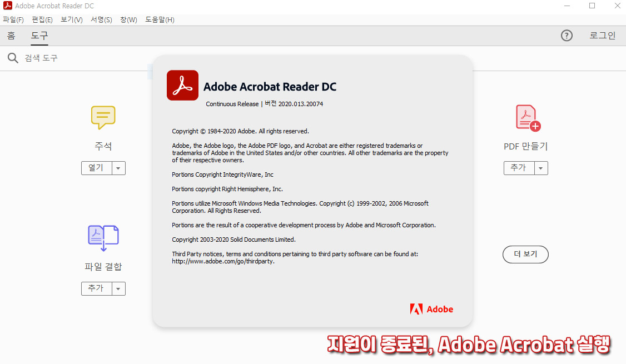The width and height of the screenshot is (626, 364).
Task: Click the PDF 만들기 tool icon
Action: 528,118
